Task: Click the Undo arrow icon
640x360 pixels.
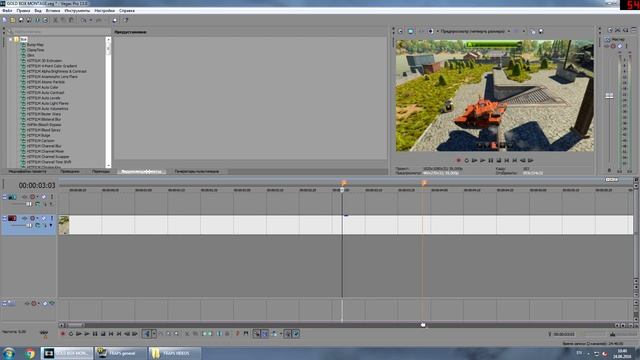Action: [84, 20]
